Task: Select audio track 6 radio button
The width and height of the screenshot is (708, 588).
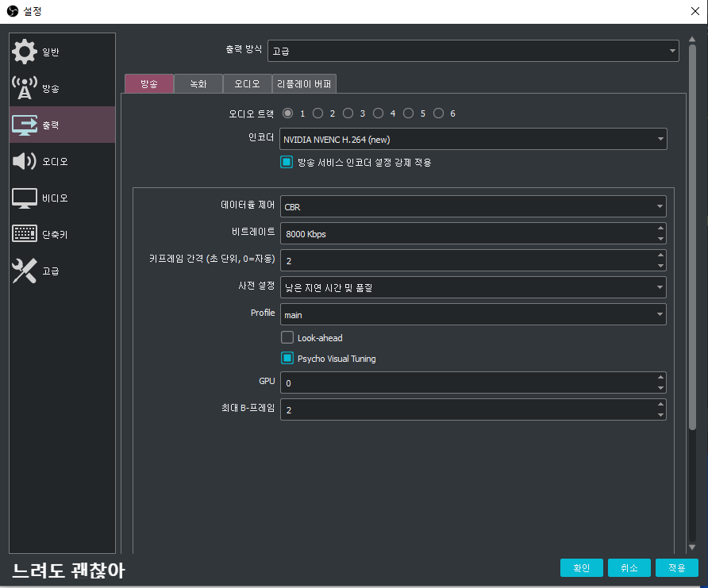Action: (438, 113)
